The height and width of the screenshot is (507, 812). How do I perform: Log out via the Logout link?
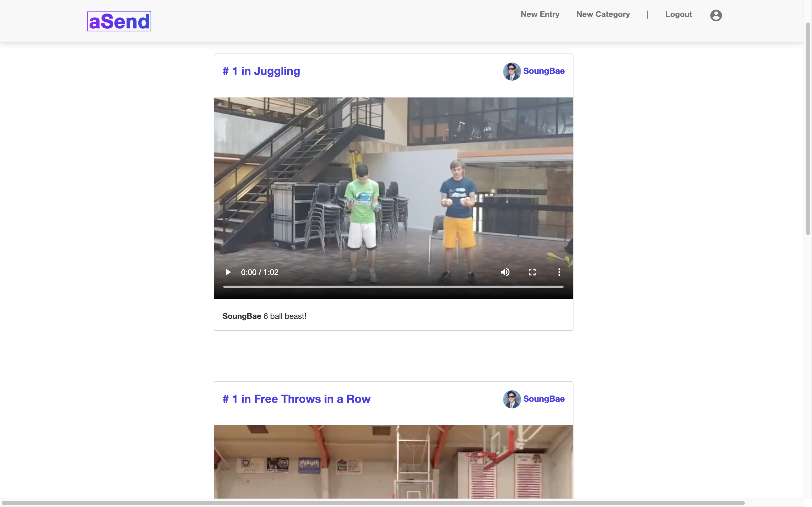678,14
